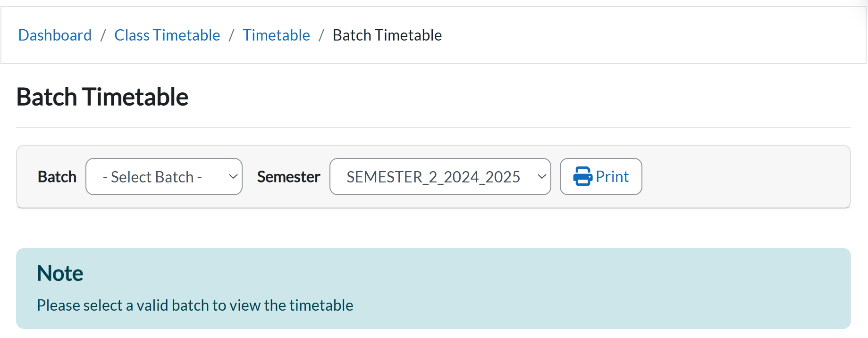Click the Semester field label
868x338 pixels.
(288, 177)
